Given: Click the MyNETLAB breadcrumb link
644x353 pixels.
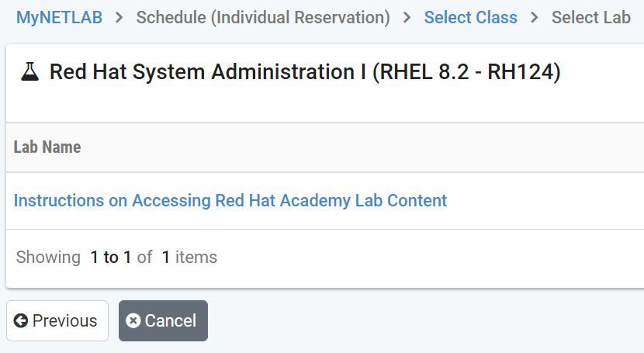Looking at the screenshot, I should pyautogui.click(x=59, y=17).
